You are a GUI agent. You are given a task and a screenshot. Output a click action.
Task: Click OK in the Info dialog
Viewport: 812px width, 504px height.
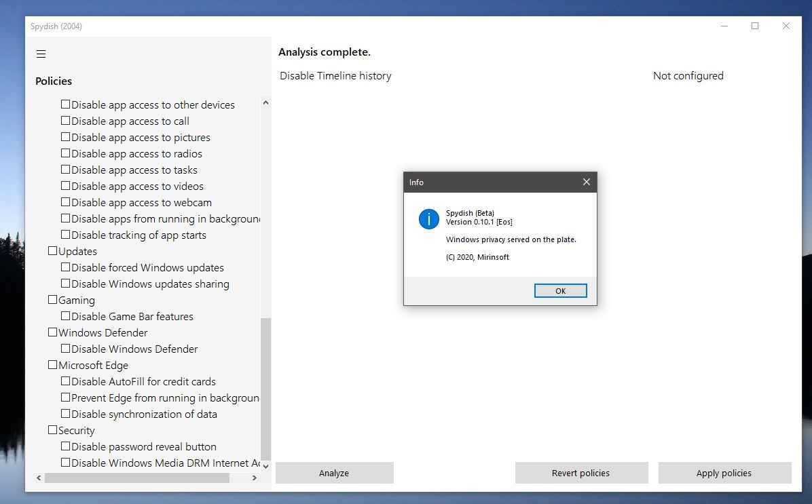click(560, 291)
